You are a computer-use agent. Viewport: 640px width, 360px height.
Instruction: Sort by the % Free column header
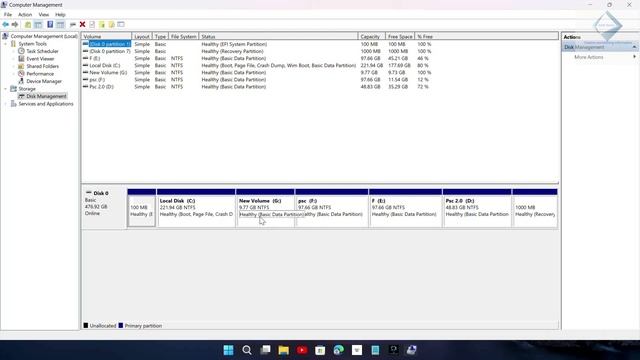pos(425,36)
